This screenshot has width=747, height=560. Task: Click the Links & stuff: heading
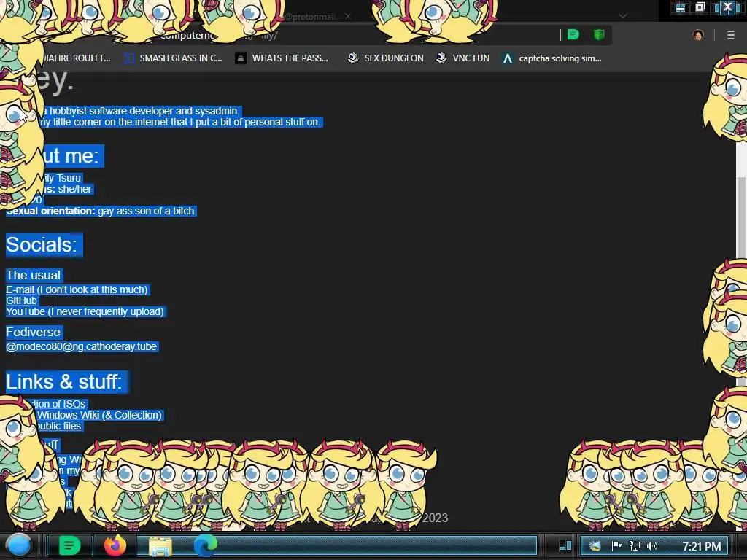pyautogui.click(x=64, y=382)
